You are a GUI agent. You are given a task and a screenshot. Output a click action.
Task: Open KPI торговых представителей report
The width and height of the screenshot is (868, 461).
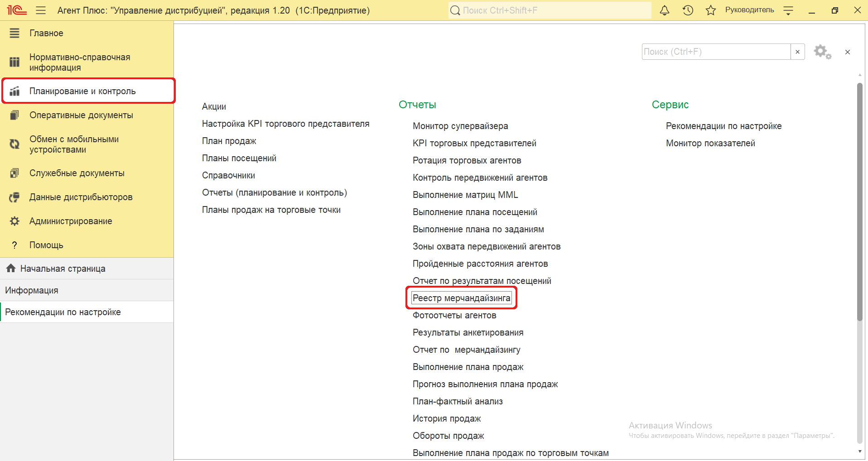474,143
